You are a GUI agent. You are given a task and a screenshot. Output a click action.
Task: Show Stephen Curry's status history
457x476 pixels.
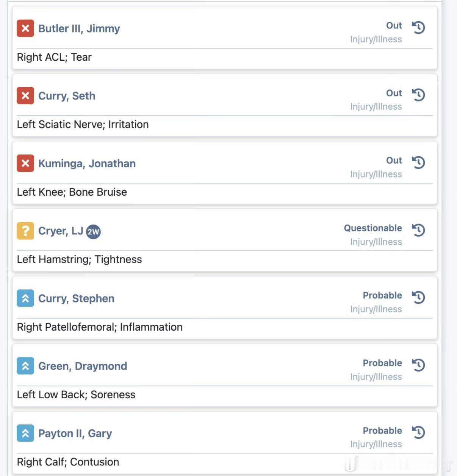[x=419, y=297]
